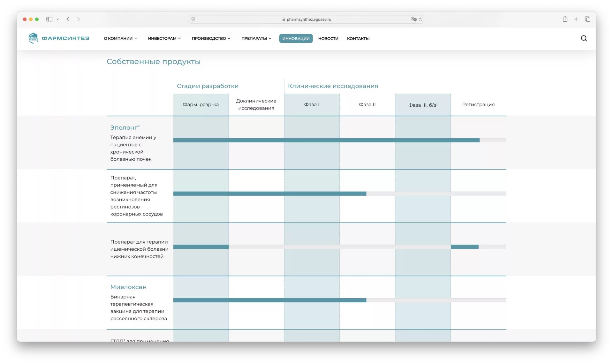Expand the Инвесторам menu
The image size is (613, 364).
click(164, 38)
